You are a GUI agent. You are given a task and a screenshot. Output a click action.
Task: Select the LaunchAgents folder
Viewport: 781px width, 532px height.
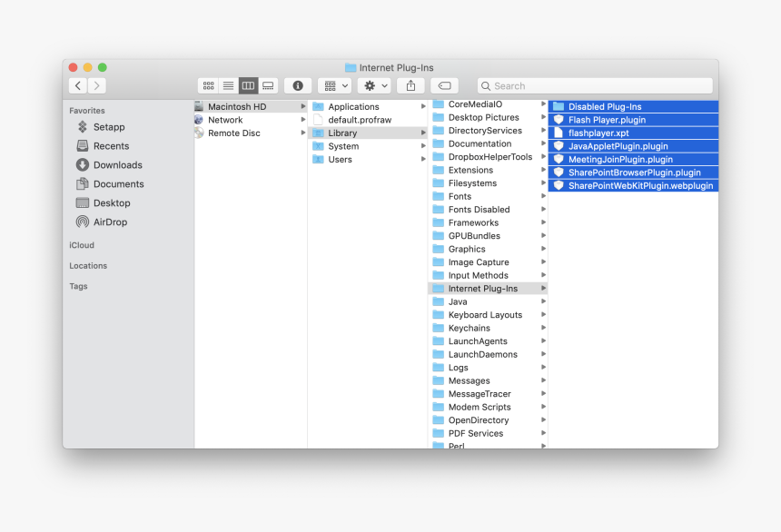point(489,341)
